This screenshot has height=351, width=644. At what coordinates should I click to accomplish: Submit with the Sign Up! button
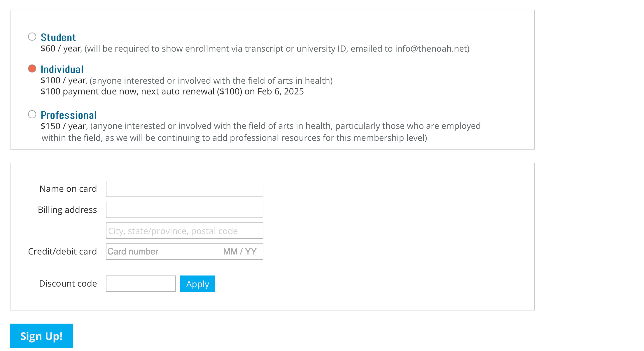41,336
